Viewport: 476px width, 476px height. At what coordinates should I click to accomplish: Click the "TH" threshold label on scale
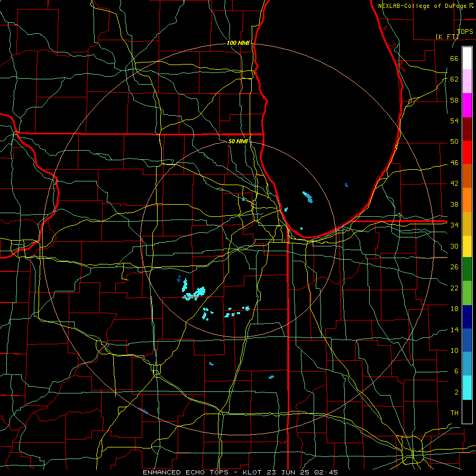(454, 413)
